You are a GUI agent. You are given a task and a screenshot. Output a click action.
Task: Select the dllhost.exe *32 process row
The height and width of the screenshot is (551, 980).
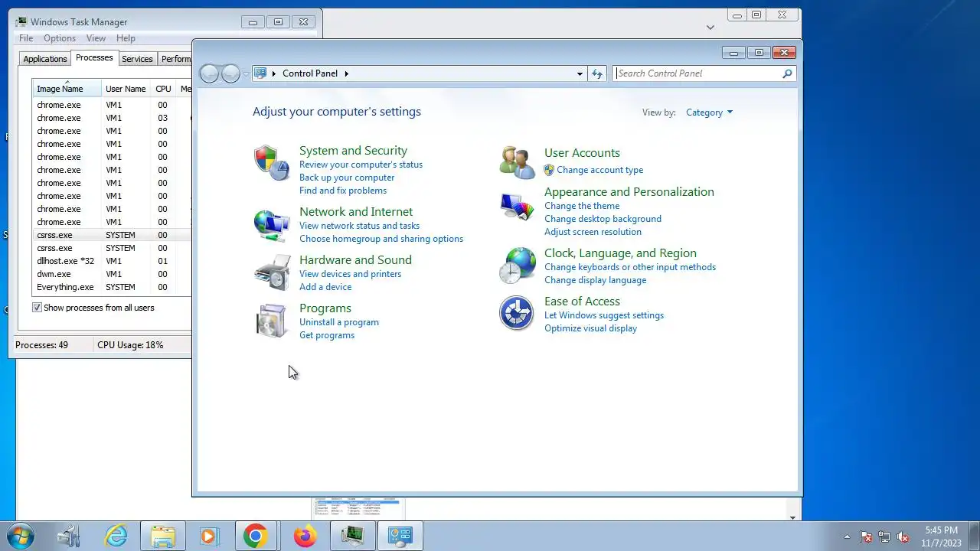111,261
